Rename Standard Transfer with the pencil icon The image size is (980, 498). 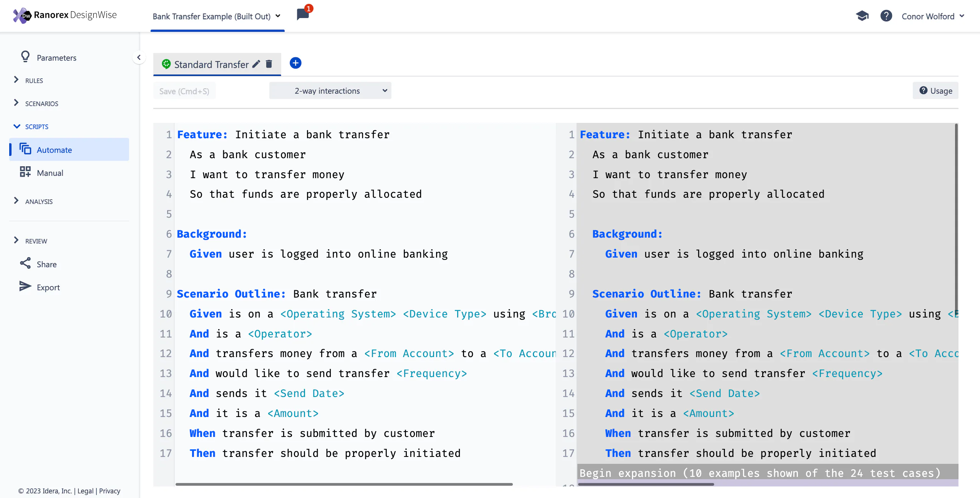(x=256, y=64)
